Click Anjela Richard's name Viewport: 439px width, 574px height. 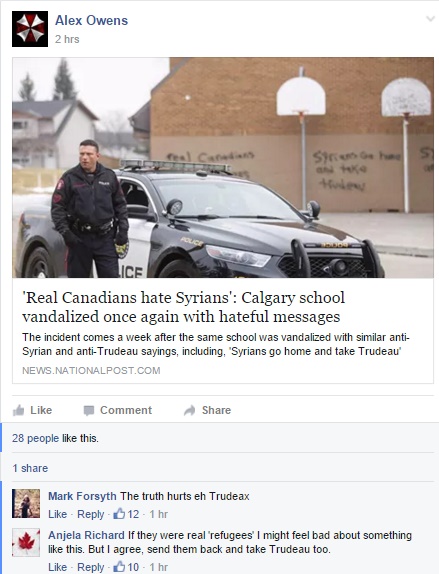86,535
